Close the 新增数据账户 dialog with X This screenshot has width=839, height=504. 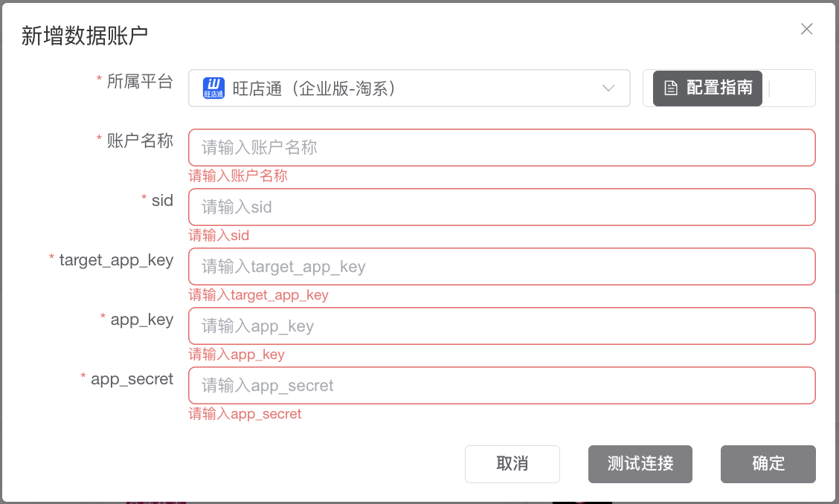click(x=806, y=30)
